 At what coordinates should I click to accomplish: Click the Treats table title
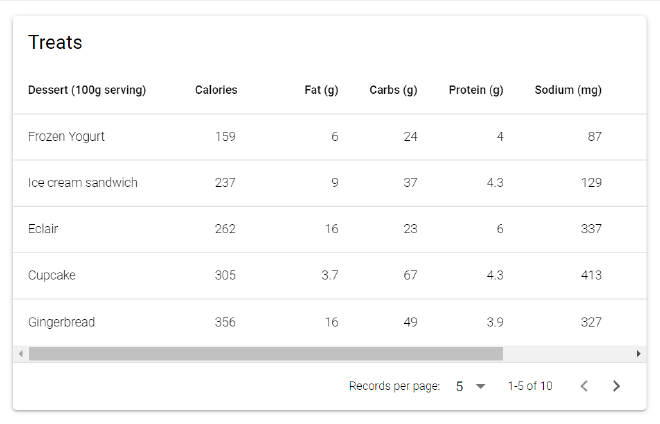coord(55,42)
